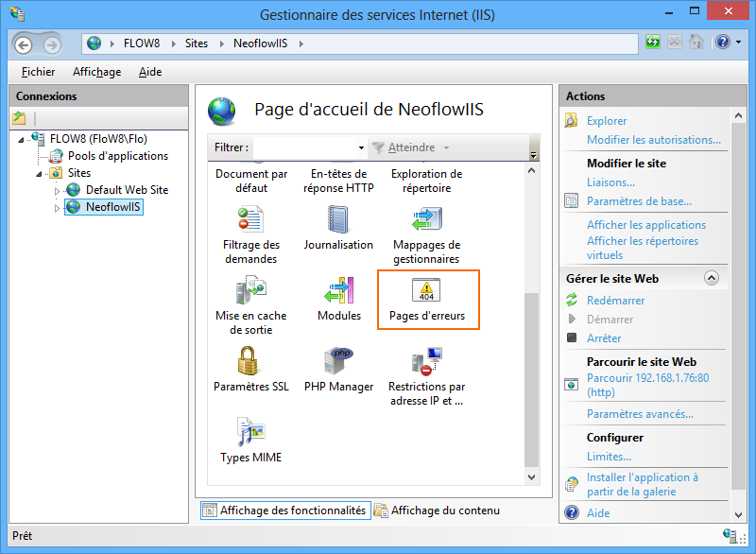
Task: Switch to Affichage du contenu tab
Action: [438, 511]
